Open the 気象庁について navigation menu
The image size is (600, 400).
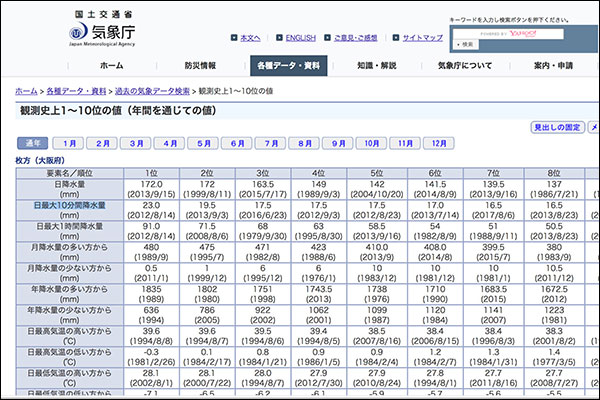click(x=465, y=65)
